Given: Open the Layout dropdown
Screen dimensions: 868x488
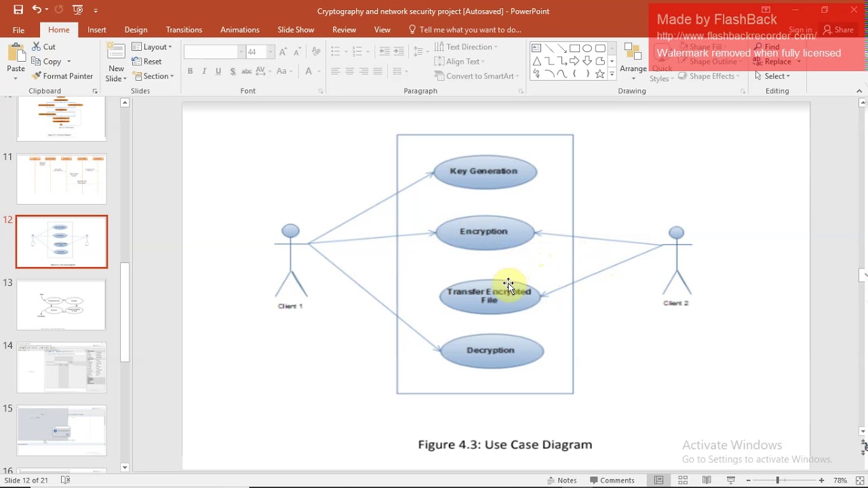Looking at the screenshot, I should coord(153,47).
